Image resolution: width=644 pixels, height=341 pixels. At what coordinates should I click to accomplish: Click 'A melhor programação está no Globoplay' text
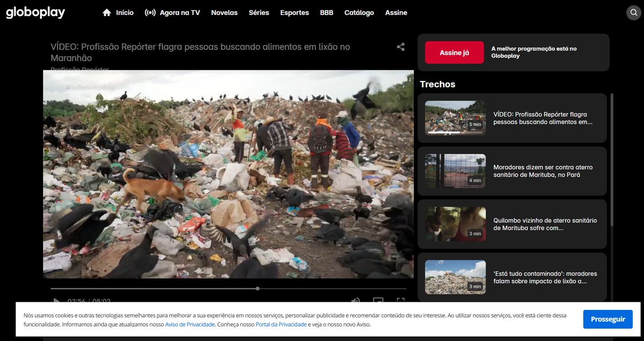pyautogui.click(x=534, y=52)
